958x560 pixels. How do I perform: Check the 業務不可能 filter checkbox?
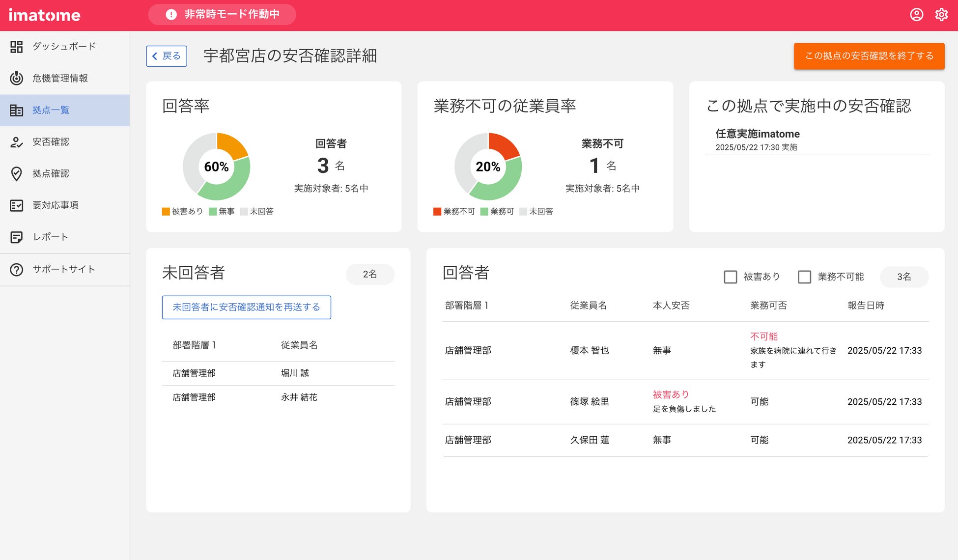804,277
